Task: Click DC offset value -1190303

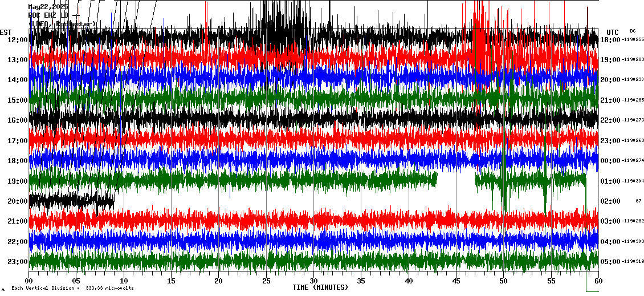Action: pyautogui.click(x=632, y=241)
